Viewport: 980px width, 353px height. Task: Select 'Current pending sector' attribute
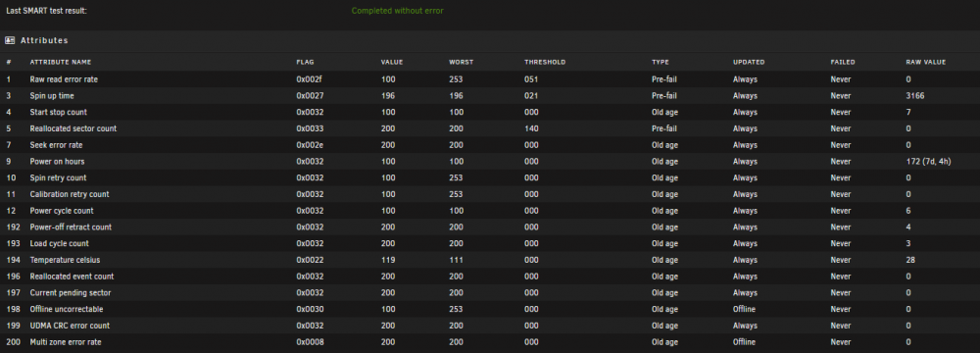(71, 292)
